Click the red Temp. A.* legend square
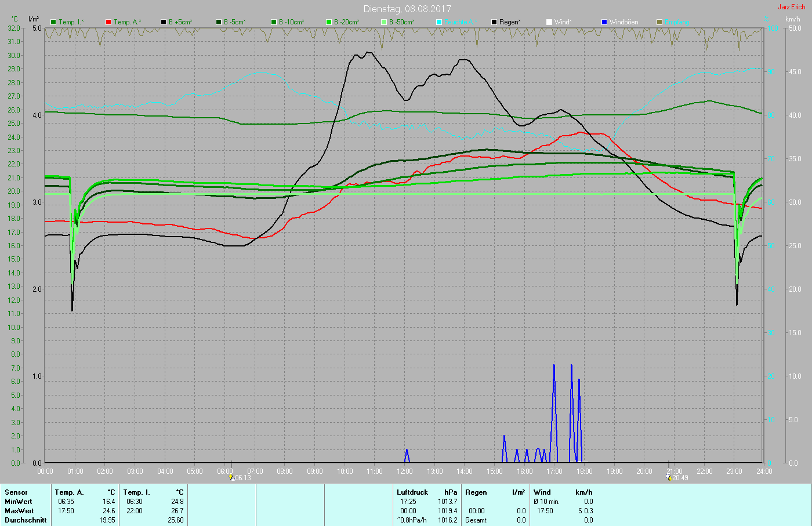 [x=108, y=22]
